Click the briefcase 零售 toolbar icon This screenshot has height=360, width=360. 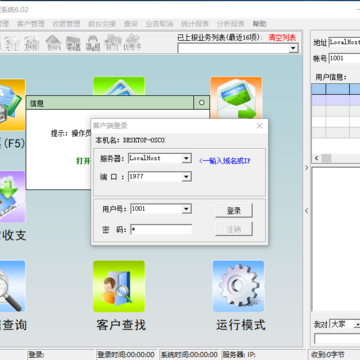tap(73, 43)
